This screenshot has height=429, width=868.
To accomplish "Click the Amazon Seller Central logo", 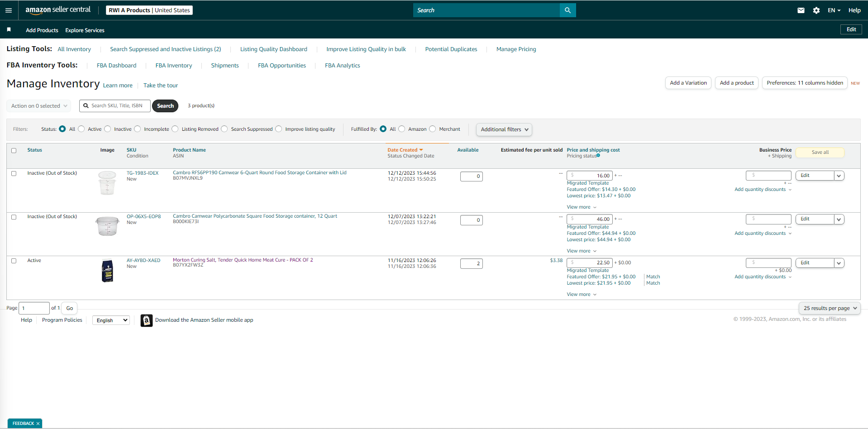I will pyautogui.click(x=58, y=10).
